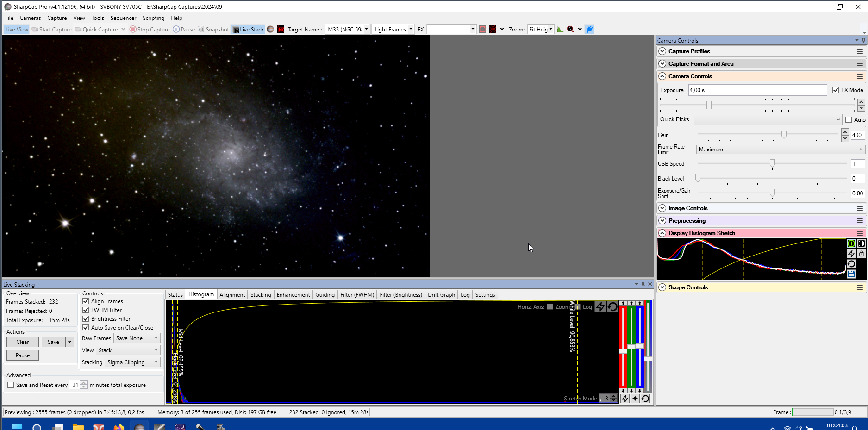Viewport: 868px width, 430px height.
Task: Expand the Preprocessing section
Action: click(x=662, y=221)
